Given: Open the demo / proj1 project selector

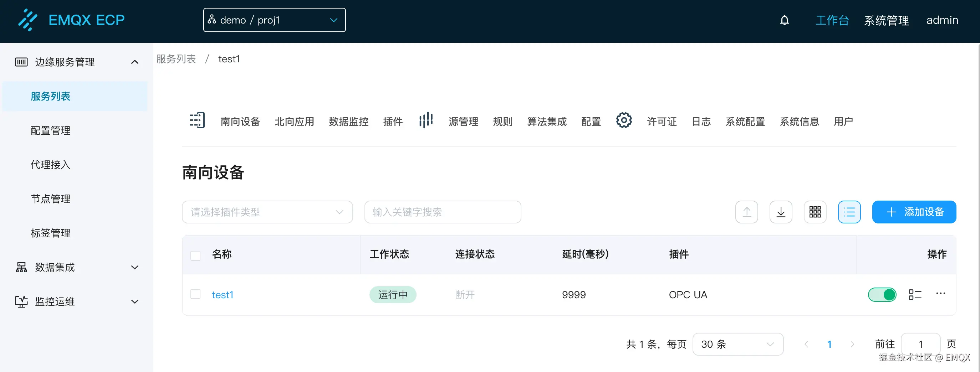Looking at the screenshot, I should (x=274, y=20).
